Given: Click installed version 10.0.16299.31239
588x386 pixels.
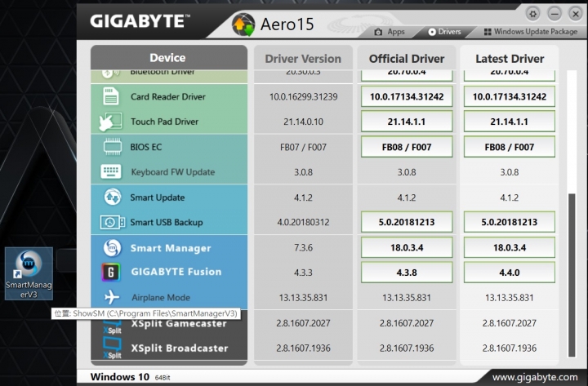Looking at the screenshot, I should click(x=303, y=96).
